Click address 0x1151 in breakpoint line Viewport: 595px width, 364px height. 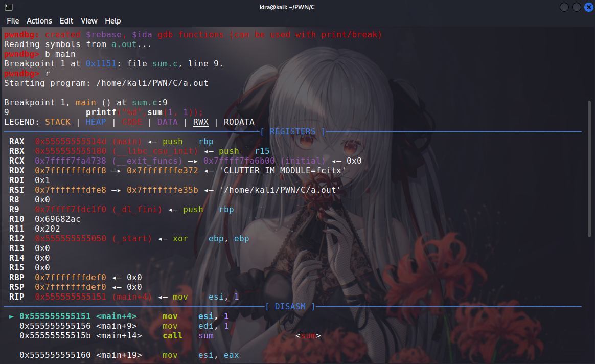coord(101,64)
